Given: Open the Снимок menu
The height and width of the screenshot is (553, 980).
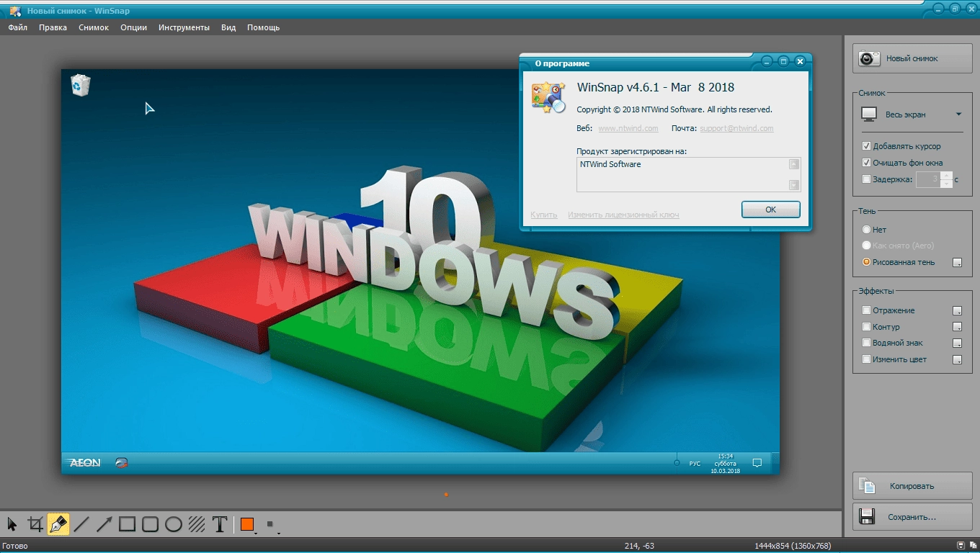Looking at the screenshot, I should [x=94, y=27].
